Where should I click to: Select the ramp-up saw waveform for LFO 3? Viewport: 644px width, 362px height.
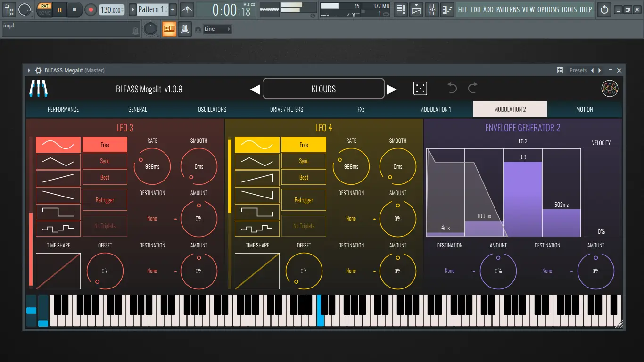tap(58, 178)
